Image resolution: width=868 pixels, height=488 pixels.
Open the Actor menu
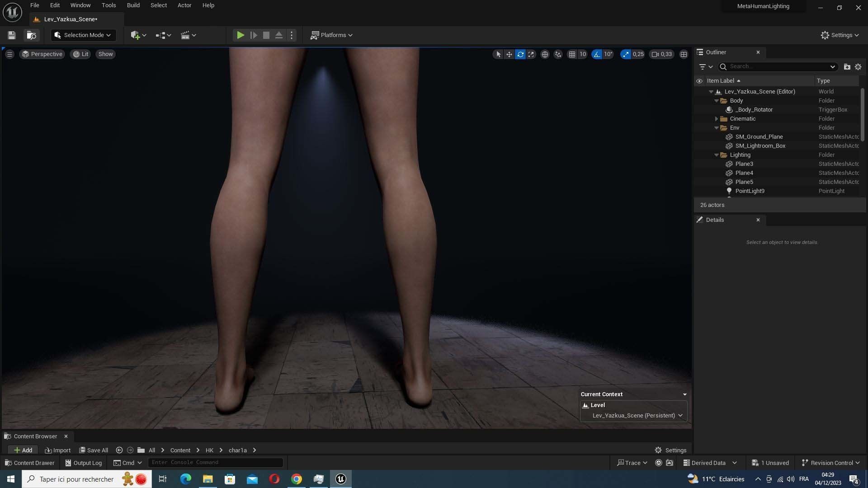tap(184, 5)
